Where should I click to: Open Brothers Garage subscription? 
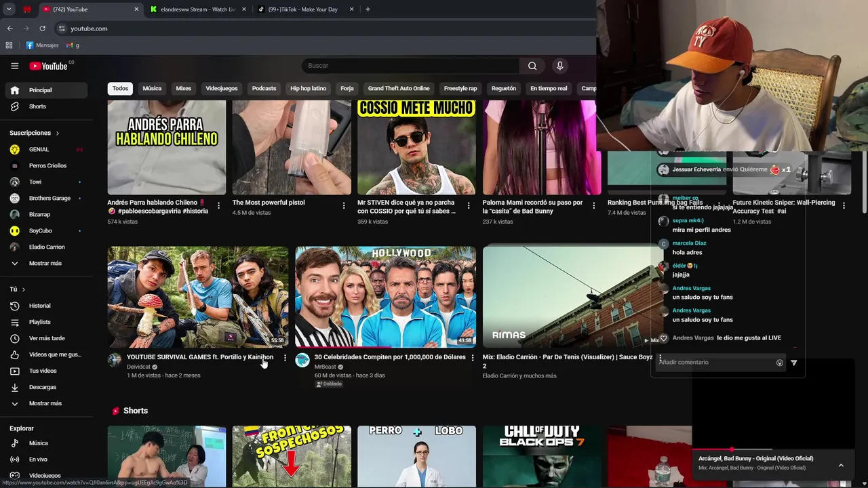point(46,198)
